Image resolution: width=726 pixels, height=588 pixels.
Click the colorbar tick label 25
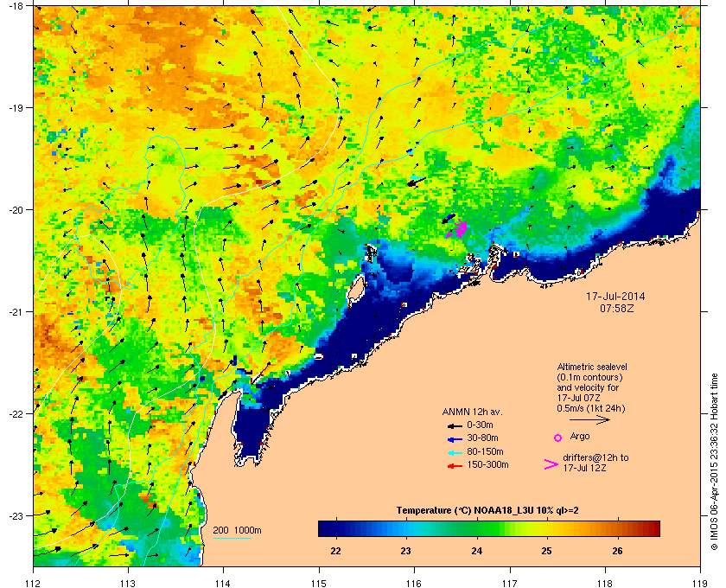click(x=547, y=551)
